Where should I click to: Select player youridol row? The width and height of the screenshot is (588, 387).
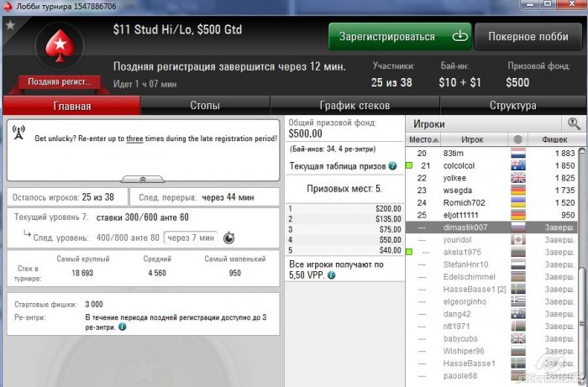492,240
